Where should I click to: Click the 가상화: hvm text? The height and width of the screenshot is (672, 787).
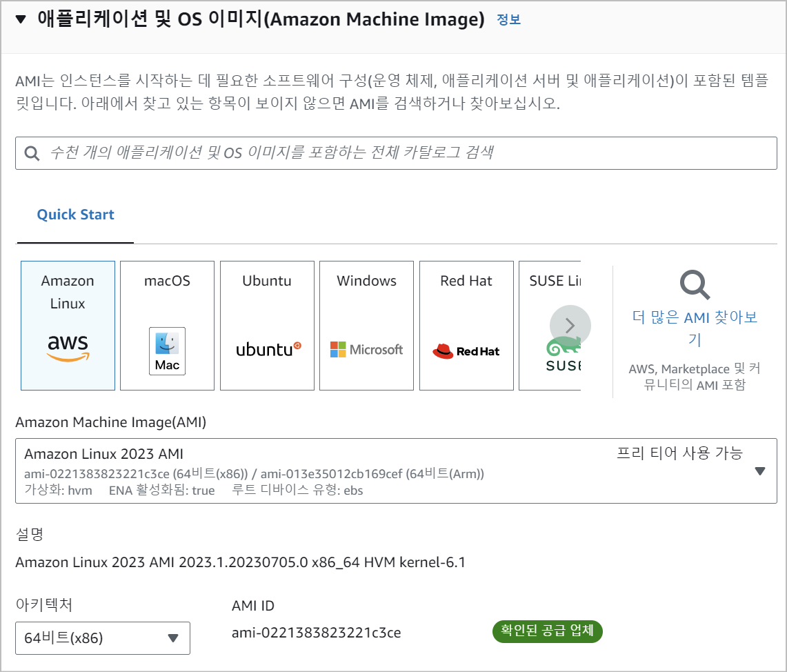58,491
